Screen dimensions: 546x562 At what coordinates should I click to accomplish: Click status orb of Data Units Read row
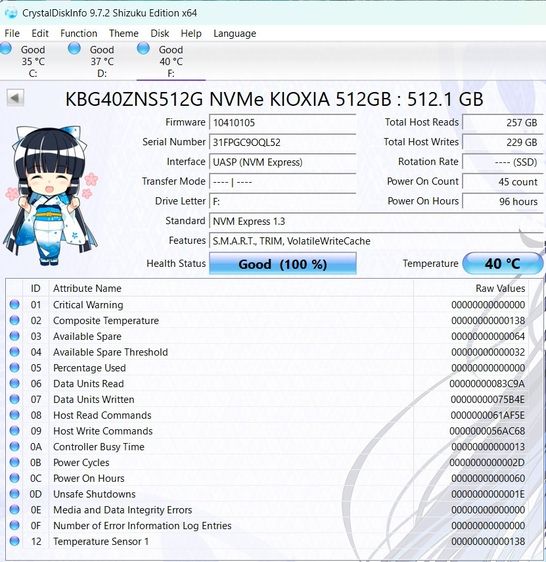tap(14, 383)
